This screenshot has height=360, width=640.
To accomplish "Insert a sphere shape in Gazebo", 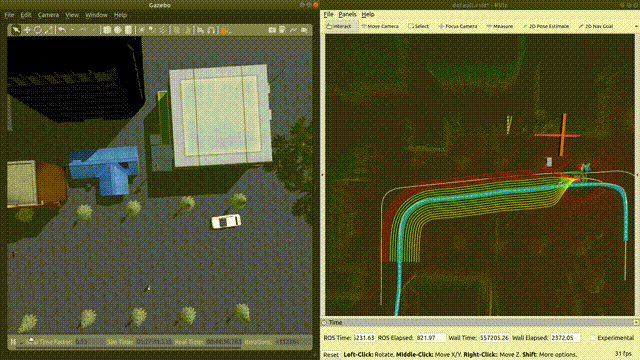I will pos(118,30).
